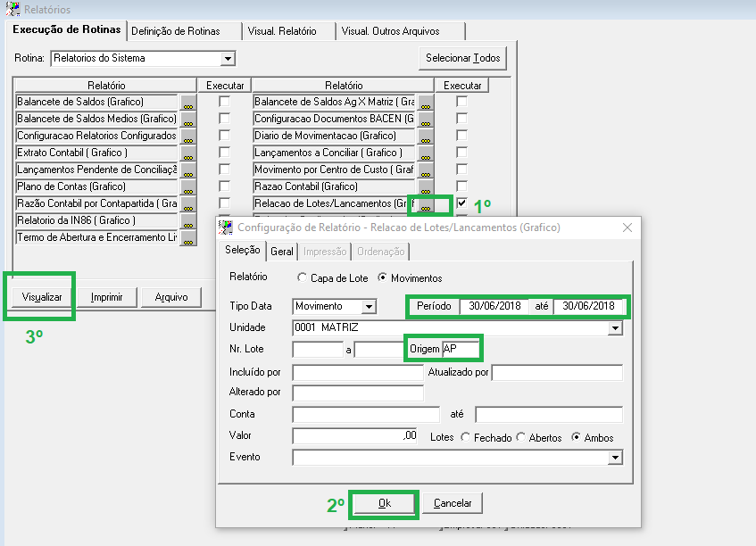The height and width of the screenshot is (546, 756).
Task: Expand the Tipo Data dropdown
Action: pyautogui.click(x=369, y=307)
